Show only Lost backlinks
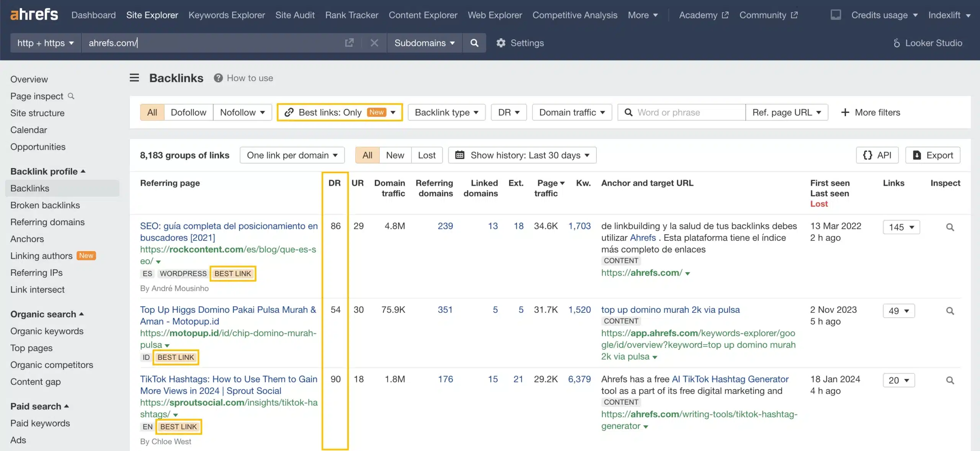Screen dimensions: 980x451 pos(427,155)
